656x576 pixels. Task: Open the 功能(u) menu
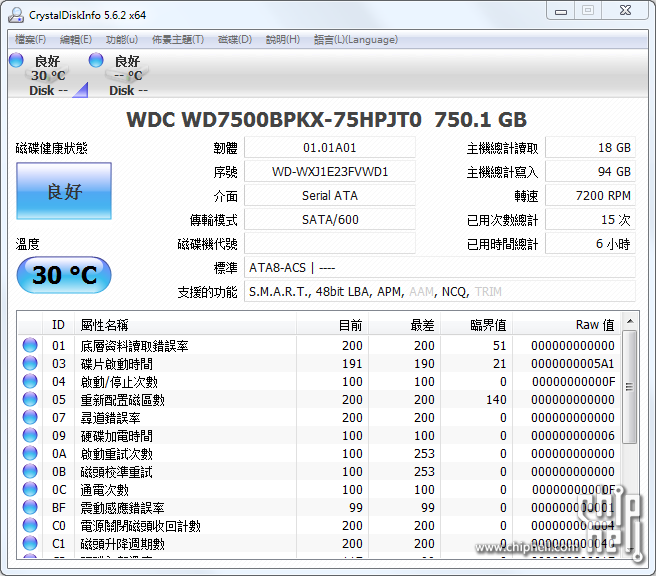coord(122,40)
